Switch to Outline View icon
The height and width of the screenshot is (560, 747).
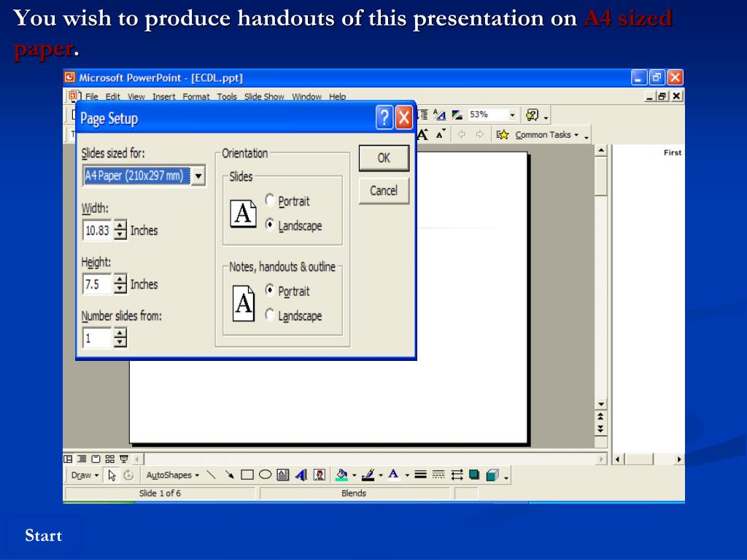click(x=82, y=459)
